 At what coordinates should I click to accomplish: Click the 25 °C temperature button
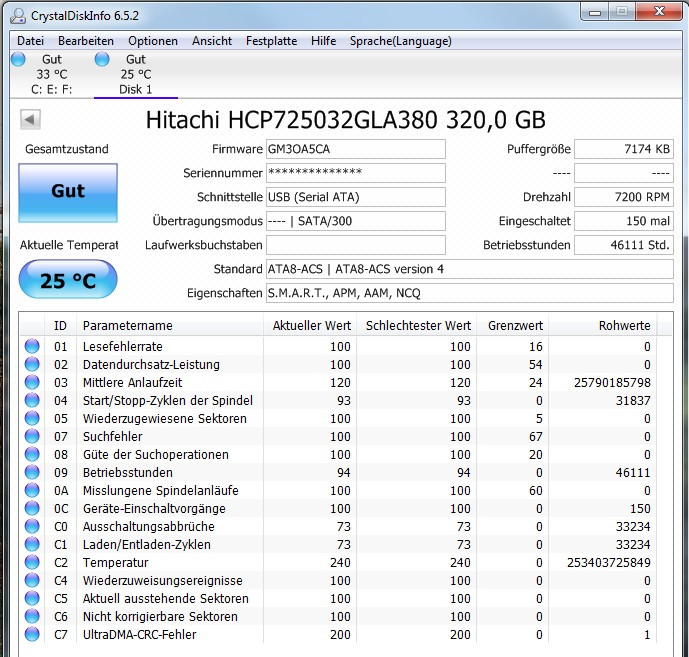[x=68, y=279]
